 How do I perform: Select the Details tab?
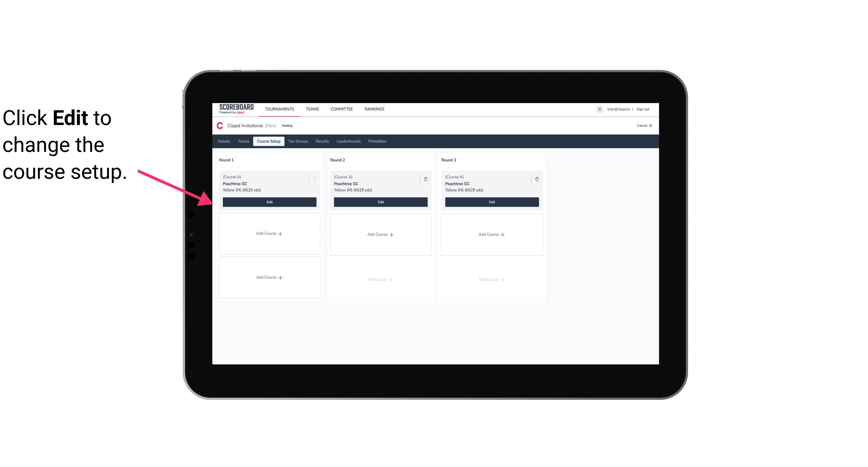pyautogui.click(x=225, y=141)
